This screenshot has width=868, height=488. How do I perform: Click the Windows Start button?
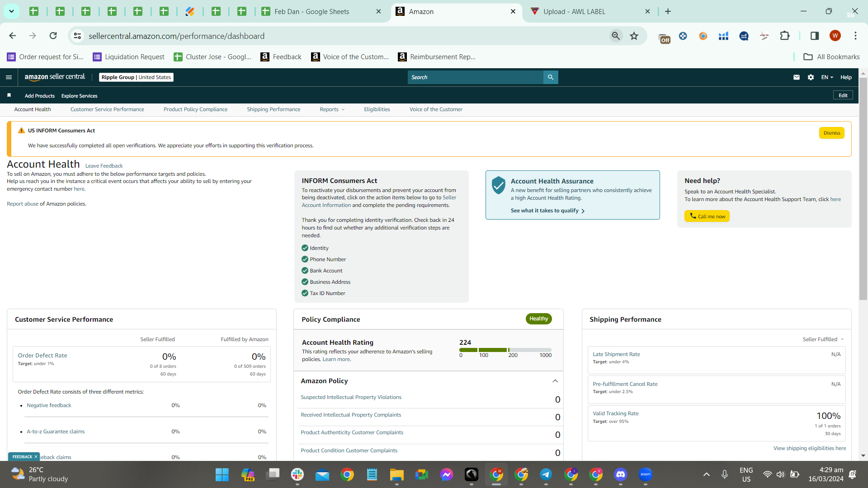(x=222, y=474)
